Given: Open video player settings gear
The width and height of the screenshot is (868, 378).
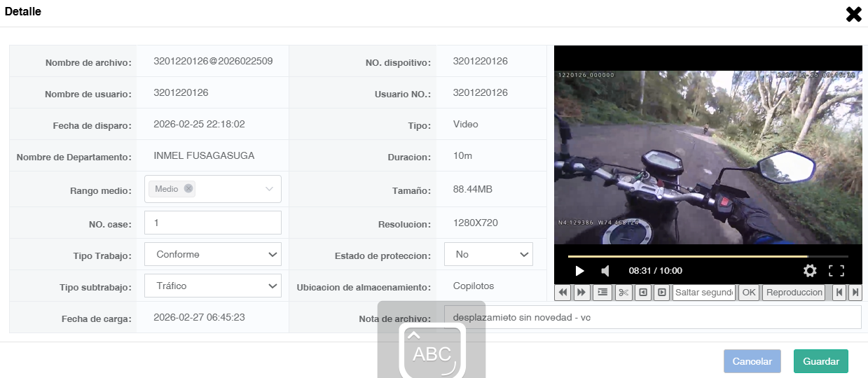Looking at the screenshot, I should pos(810,271).
